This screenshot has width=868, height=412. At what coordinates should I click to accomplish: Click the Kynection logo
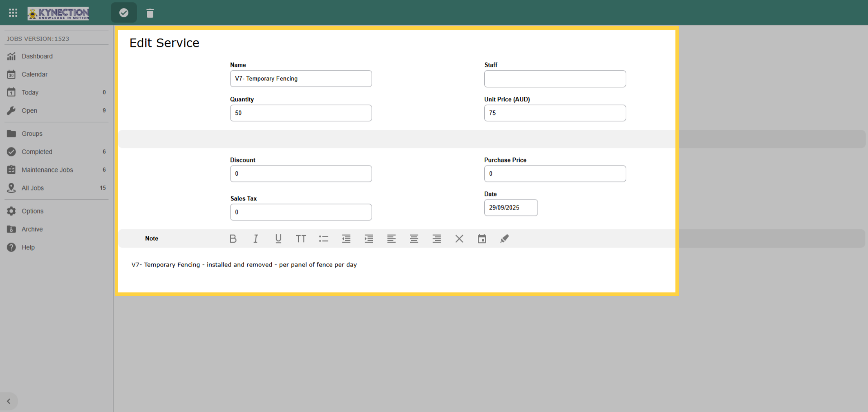point(58,13)
